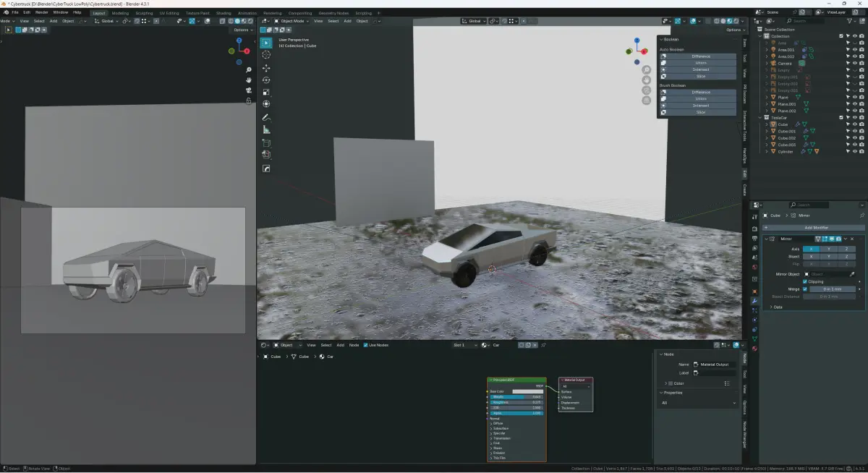
Task: Activate the Select Box tool in the main viewport
Action: point(266,43)
